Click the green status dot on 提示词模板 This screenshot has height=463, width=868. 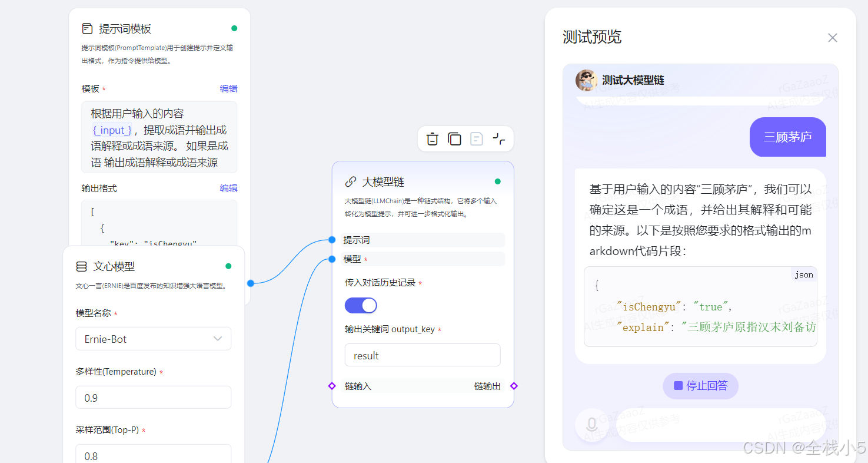pos(234,28)
